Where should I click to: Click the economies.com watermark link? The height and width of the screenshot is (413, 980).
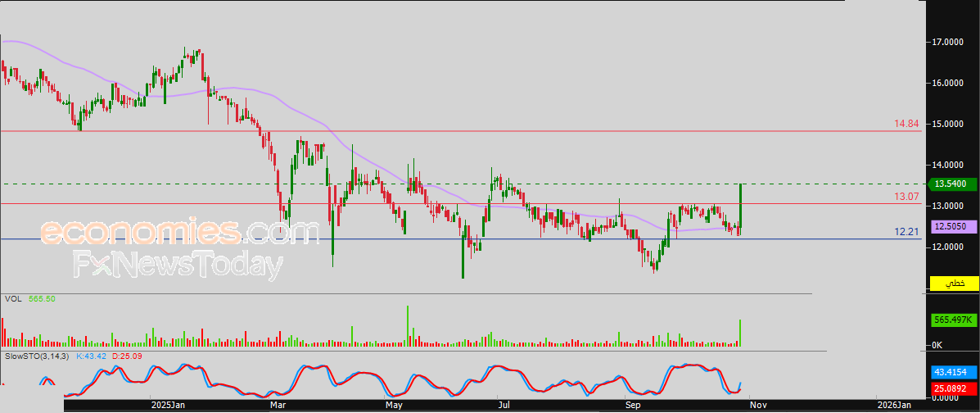coord(179,233)
